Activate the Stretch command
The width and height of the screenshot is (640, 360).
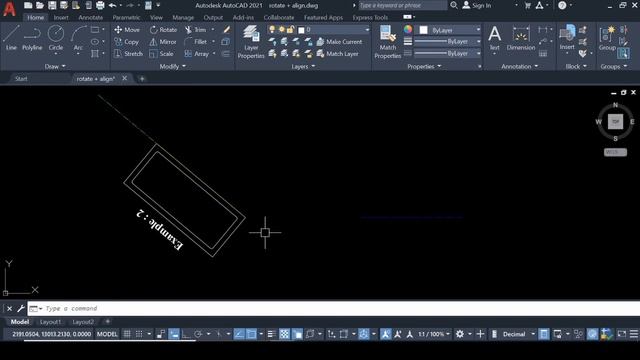tap(128, 53)
